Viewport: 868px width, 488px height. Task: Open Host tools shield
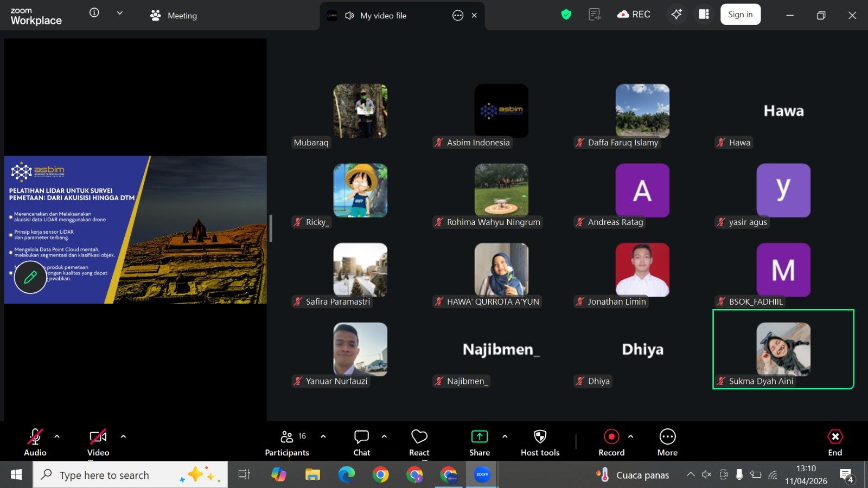[540, 442]
